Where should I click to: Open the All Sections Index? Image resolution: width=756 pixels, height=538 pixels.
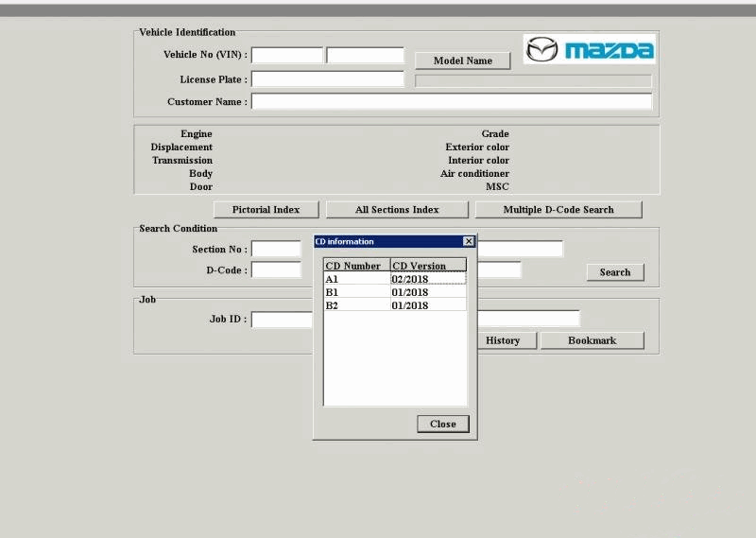[x=397, y=210]
